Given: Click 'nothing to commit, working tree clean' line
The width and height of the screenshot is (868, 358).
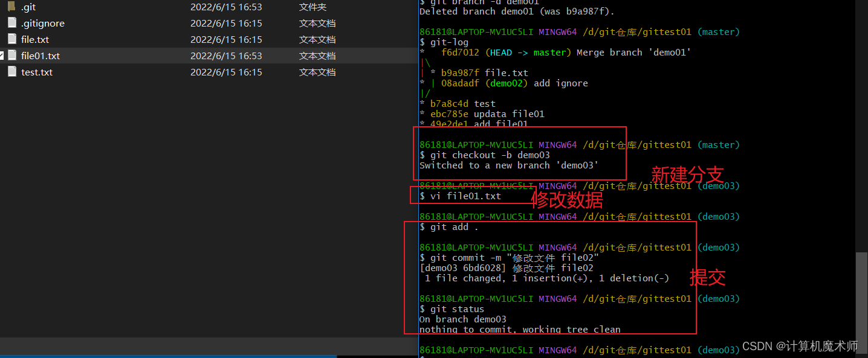Looking at the screenshot, I should click(520, 330).
